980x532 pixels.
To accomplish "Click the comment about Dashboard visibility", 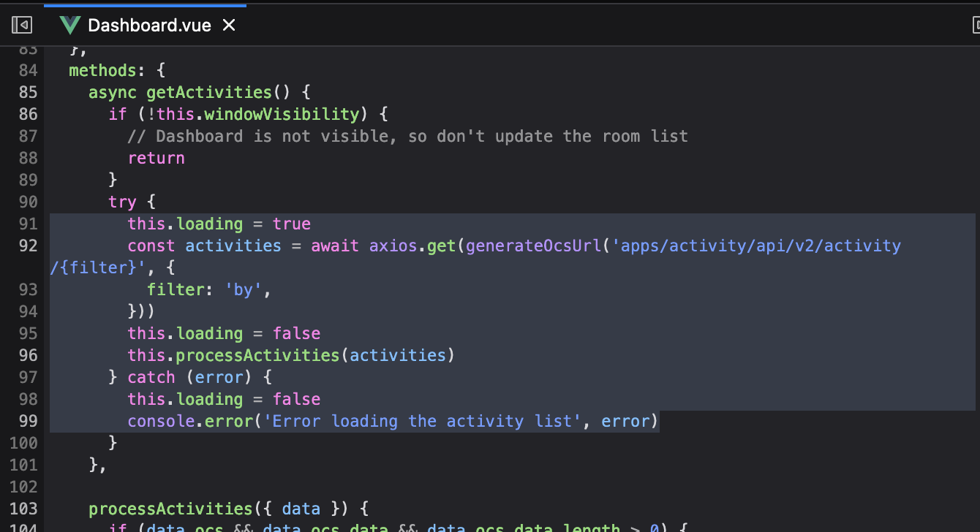I will (406, 136).
